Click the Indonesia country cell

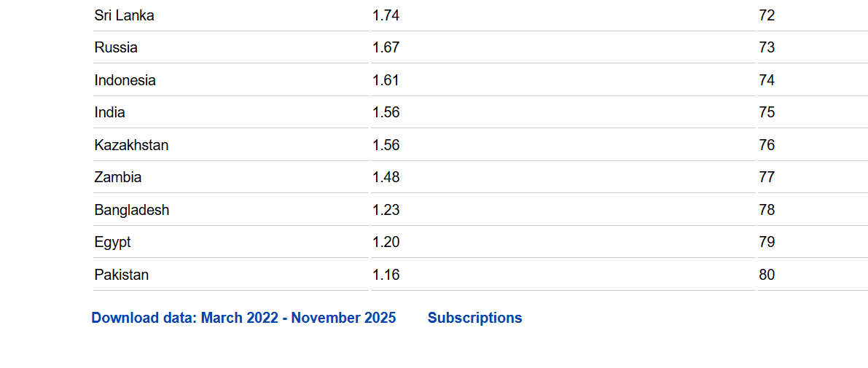125,80
